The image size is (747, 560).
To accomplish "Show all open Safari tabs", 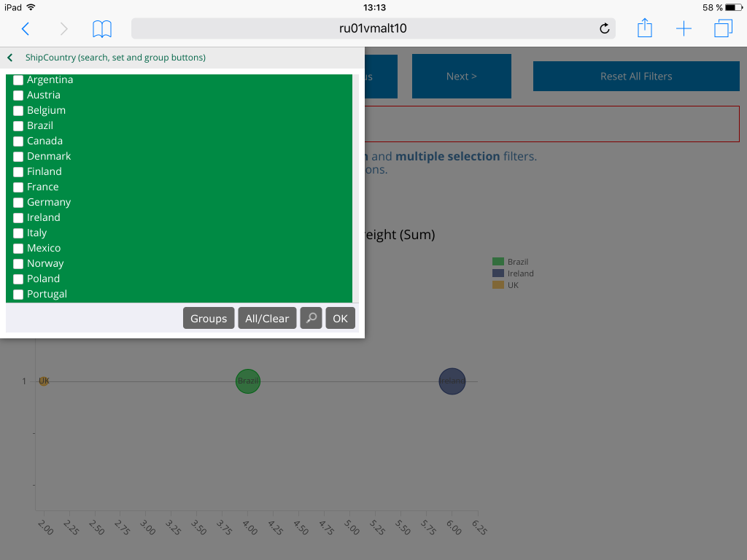I will pyautogui.click(x=723, y=29).
